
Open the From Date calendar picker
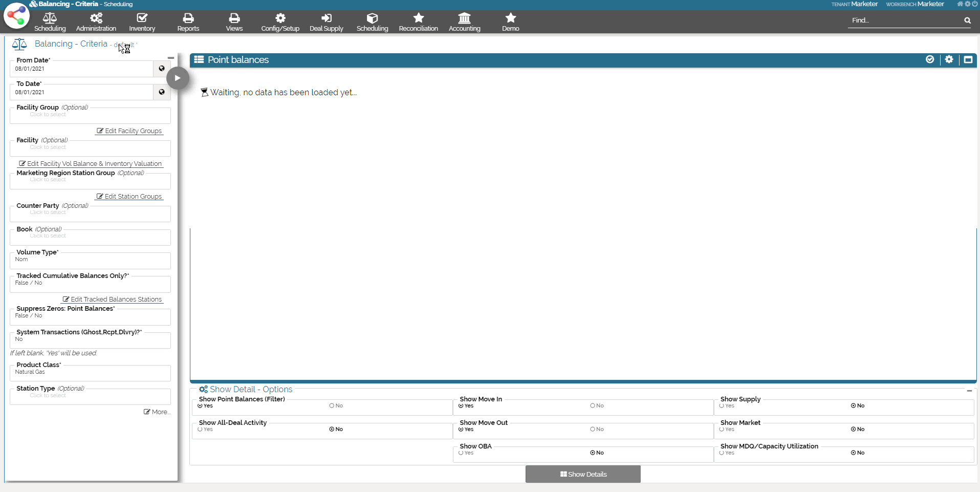pyautogui.click(x=162, y=69)
